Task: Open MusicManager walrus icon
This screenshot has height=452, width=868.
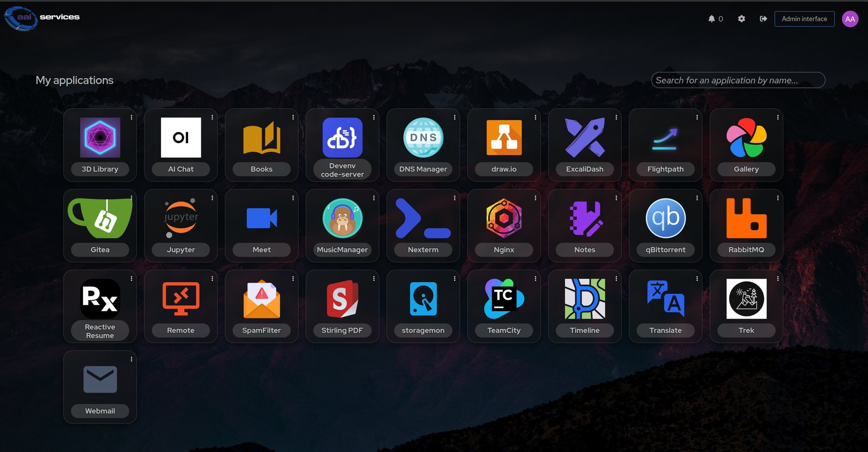Action: click(x=342, y=218)
